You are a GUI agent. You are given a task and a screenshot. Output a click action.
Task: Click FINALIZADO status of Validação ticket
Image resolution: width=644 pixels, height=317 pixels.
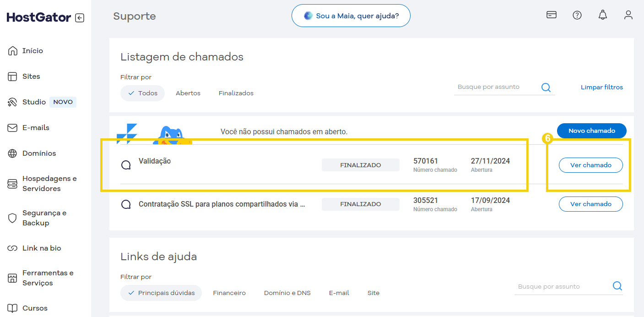pos(361,165)
